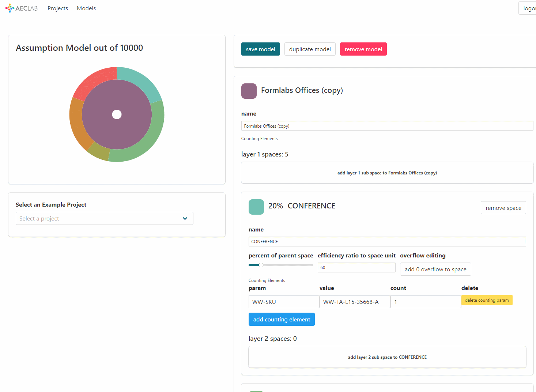Add layer 1 sub space to Formlabs Offices
Image resolution: width=536 pixels, height=392 pixels.
387,173
